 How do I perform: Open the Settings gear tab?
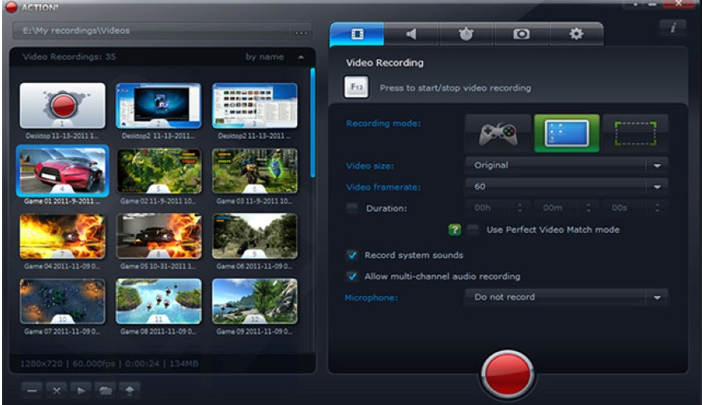[x=575, y=33]
